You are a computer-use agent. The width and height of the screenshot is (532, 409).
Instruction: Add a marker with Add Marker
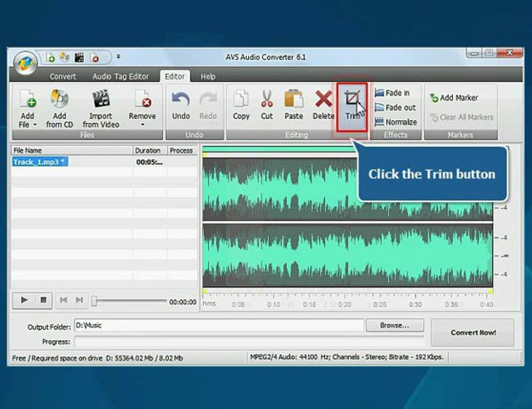coord(454,98)
